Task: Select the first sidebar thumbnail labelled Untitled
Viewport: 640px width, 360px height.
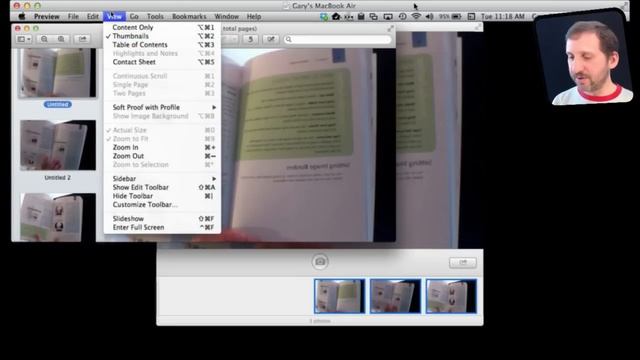Action: point(57,73)
